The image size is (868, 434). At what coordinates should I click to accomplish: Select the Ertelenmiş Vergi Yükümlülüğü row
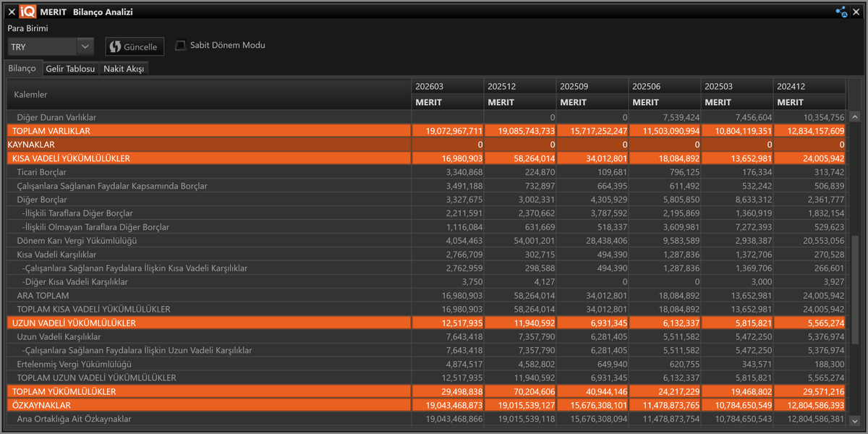point(426,365)
